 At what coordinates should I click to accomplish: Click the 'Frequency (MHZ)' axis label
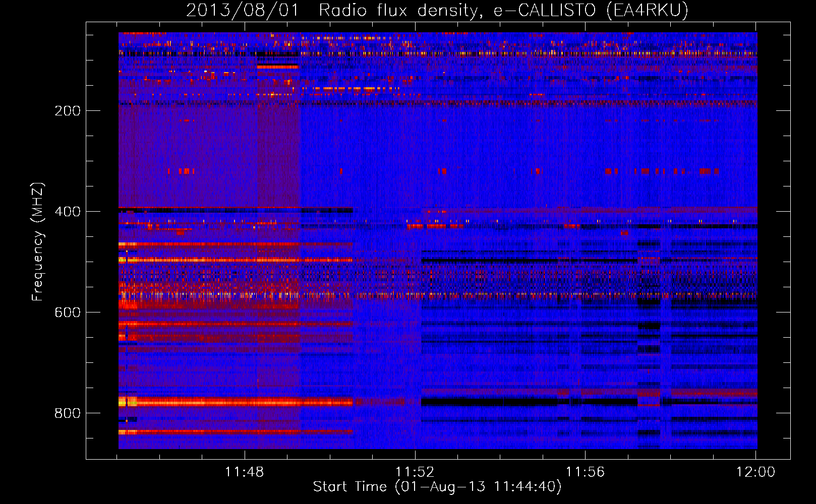38,242
